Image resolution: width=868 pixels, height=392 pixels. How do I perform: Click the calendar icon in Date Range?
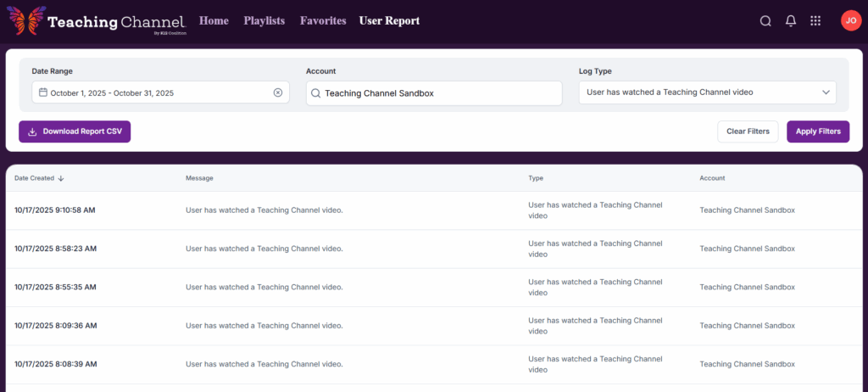43,92
